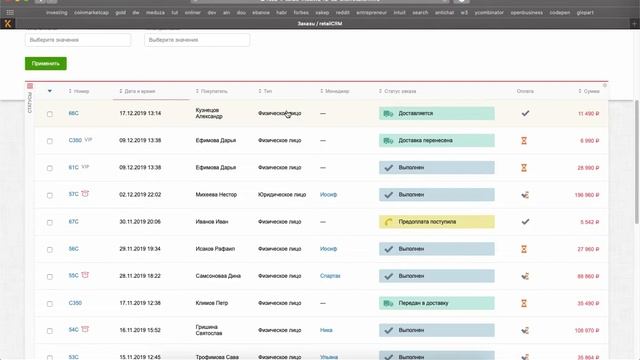Select checkbox for order 57C Михеева Нестор

(50, 195)
